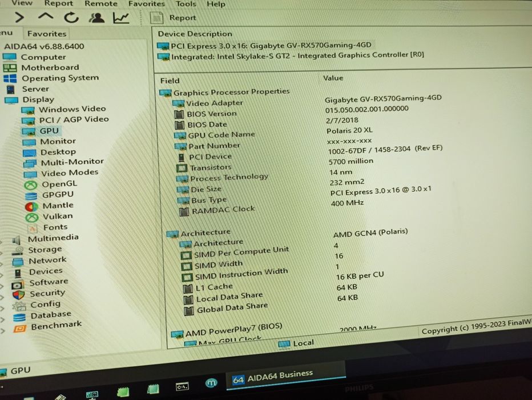The image size is (532, 400).
Task: Select the Display tree icon
Action: (11, 100)
